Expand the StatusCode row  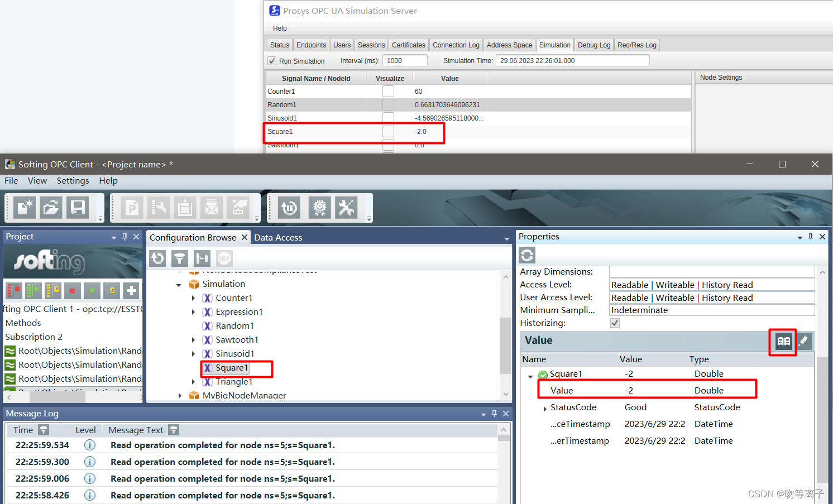(545, 409)
